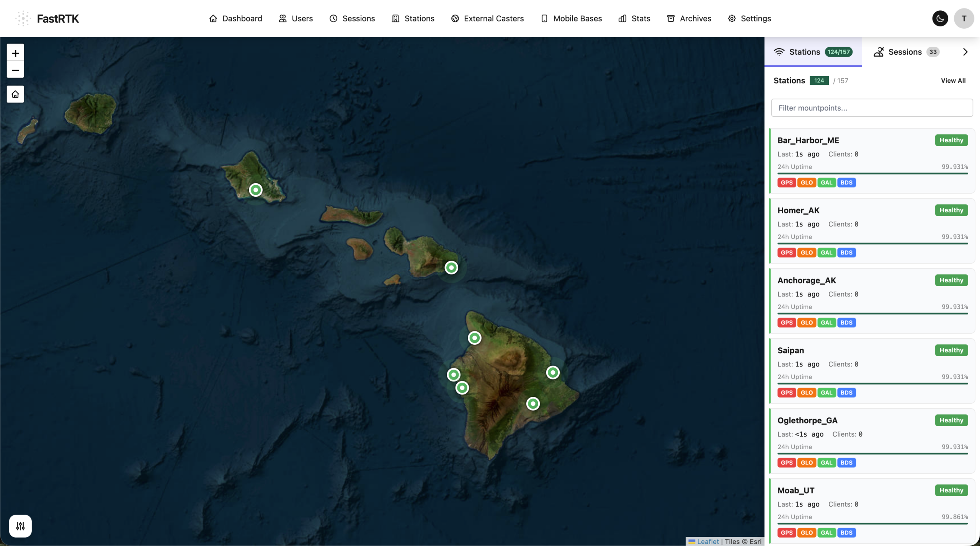Open the Saipan station card
The width and height of the screenshot is (980, 546).
pyautogui.click(x=872, y=371)
